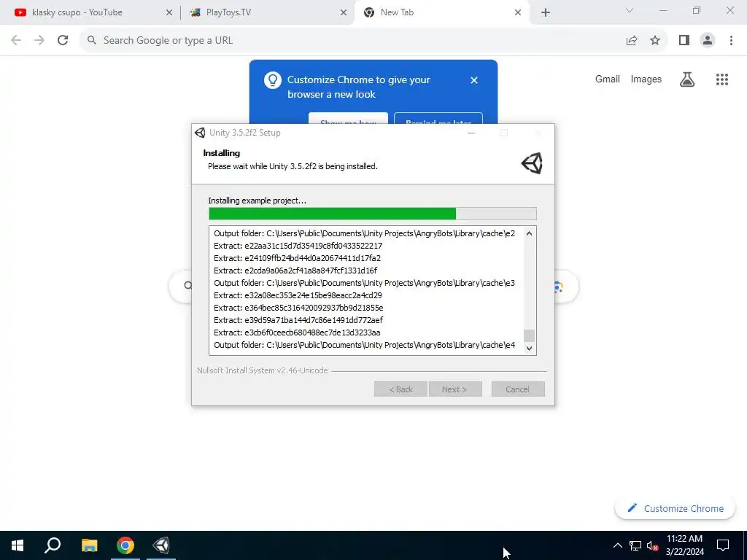Open the taskbar clock and date
Screen dimensions: 747x560
684,545
